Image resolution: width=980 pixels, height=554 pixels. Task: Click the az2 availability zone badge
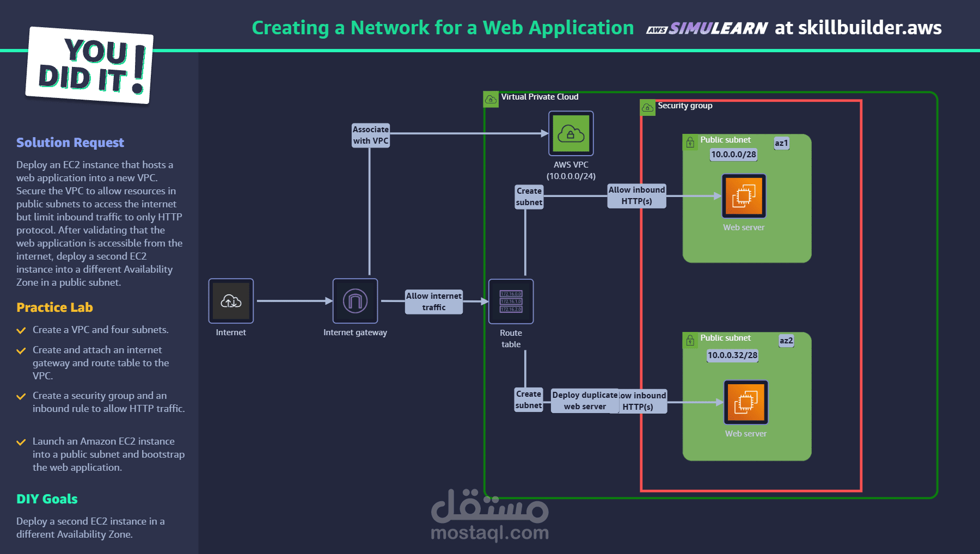coord(786,341)
